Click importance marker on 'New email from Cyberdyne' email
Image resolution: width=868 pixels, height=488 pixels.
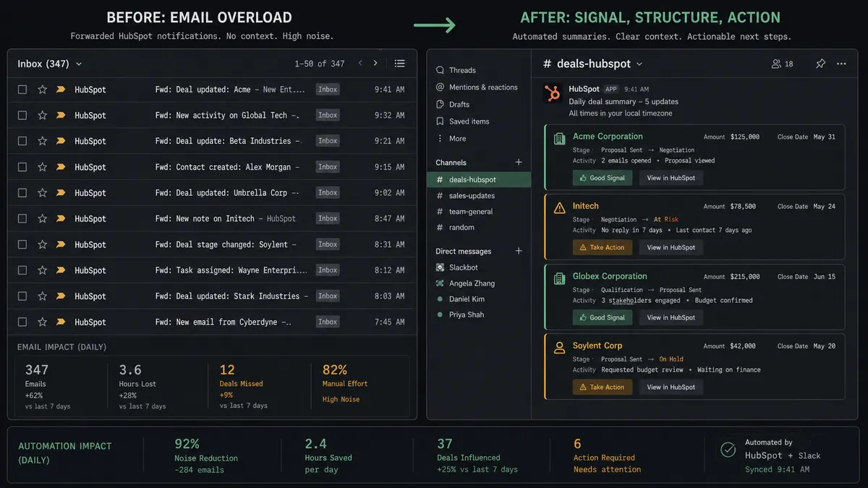[x=61, y=322]
